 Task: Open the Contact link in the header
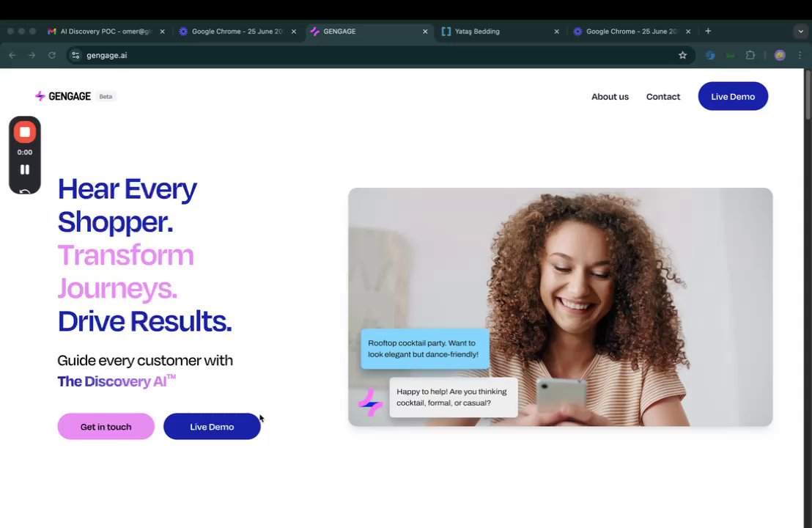click(x=662, y=96)
